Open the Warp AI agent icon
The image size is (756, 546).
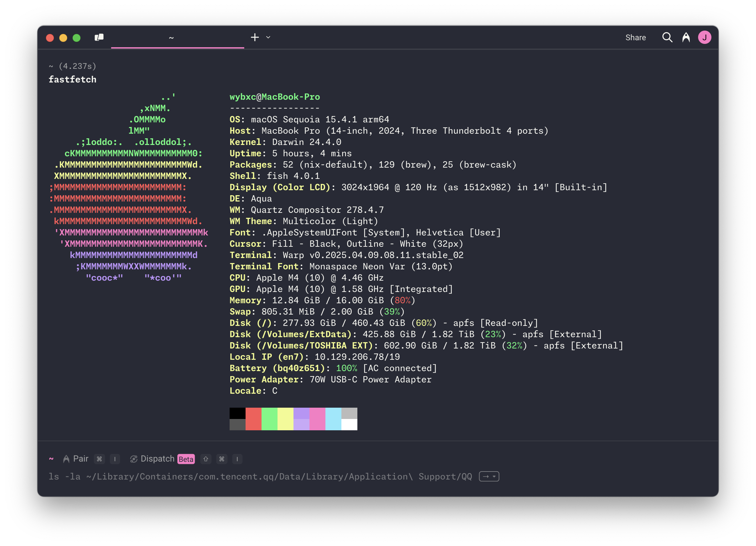click(686, 37)
